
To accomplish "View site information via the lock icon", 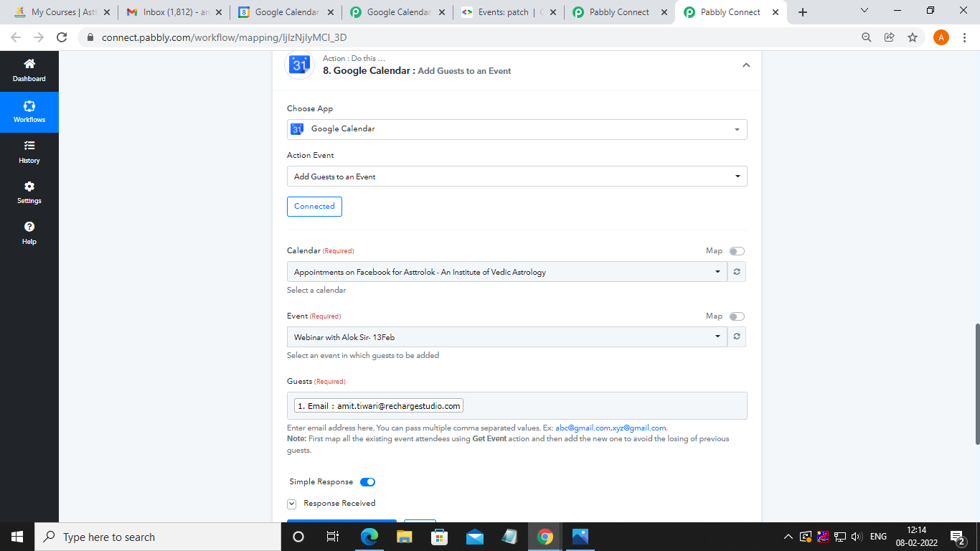I will (90, 37).
